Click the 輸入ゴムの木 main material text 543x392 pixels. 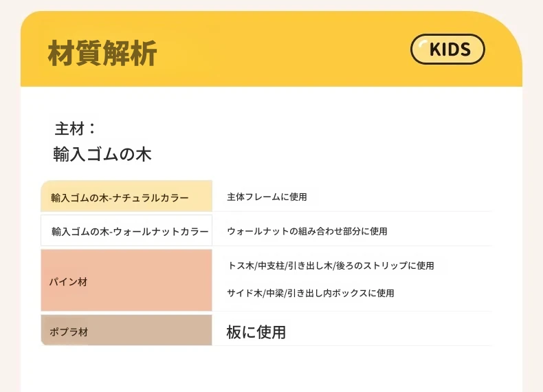(102, 154)
